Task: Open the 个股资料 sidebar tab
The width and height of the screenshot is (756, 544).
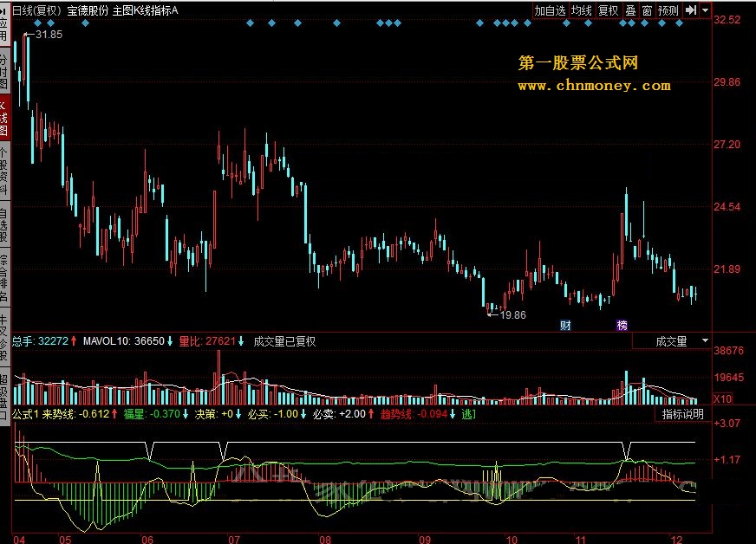Action: pos(3,171)
